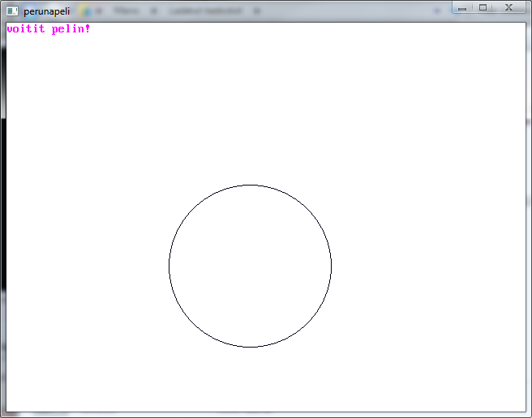Click the magenta "voitit pelin!" message
This screenshot has height=418, width=532.
click(x=48, y=29)
